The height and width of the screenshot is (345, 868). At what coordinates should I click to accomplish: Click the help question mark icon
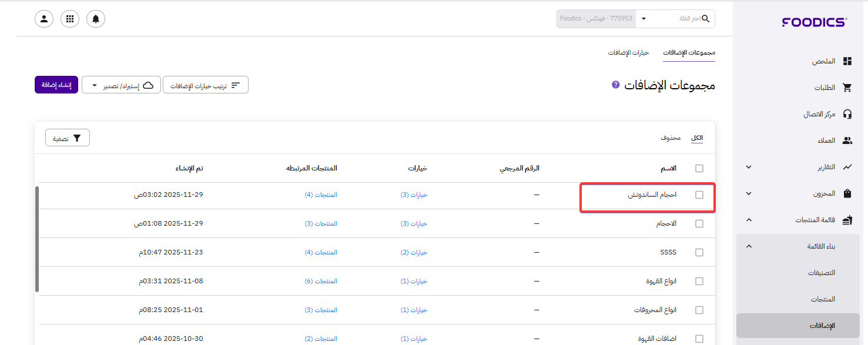[615, 85]
